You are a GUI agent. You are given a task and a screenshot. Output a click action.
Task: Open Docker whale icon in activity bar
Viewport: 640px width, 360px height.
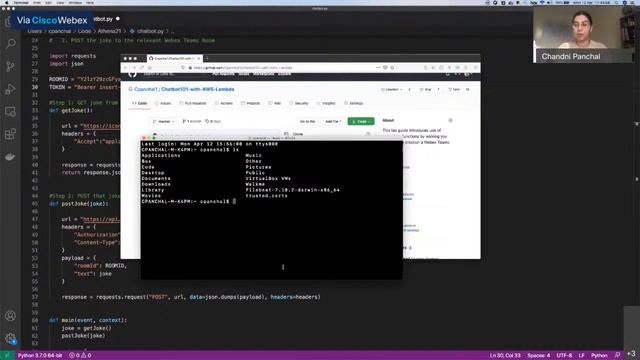11,157
